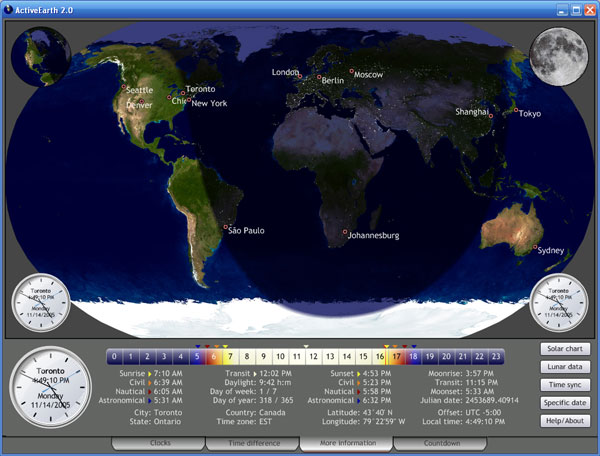This screenshot has height=456, width=600.
Task: Click the City: Toronto text
Action: tap(158, 413)
